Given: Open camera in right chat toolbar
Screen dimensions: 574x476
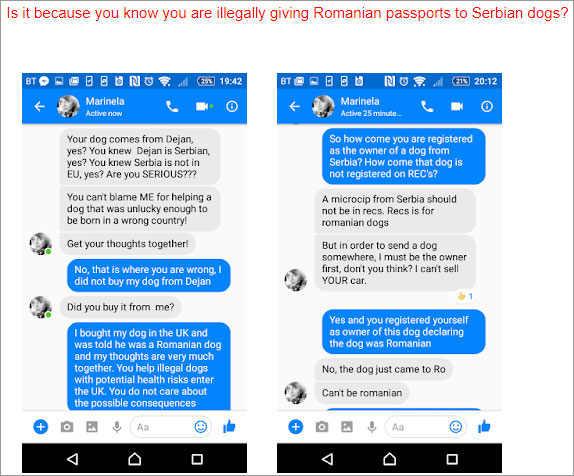Looking at the screenshot, I should (x=322, y=427).
